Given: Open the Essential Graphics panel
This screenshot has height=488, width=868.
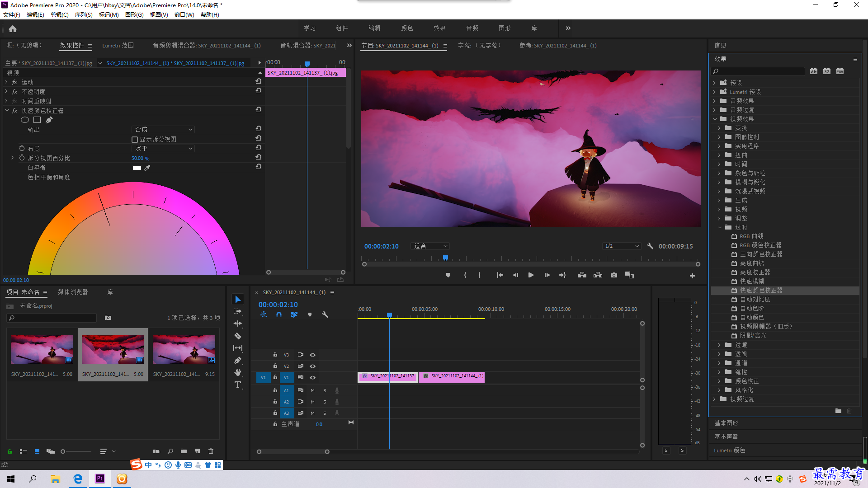Looking at the screenshot, I should 726,423.
